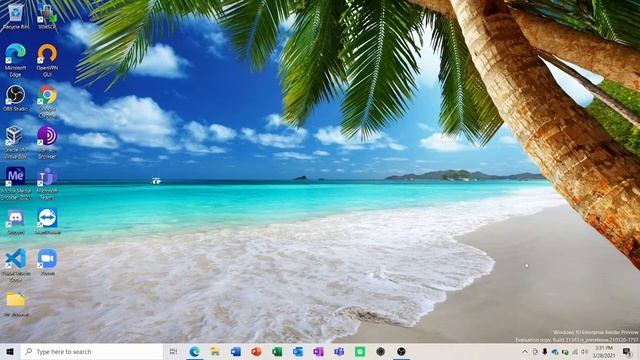
Task: Open Microsoft Teams from the taskbar
Action: pyautogui.click(x=339, y=351)
